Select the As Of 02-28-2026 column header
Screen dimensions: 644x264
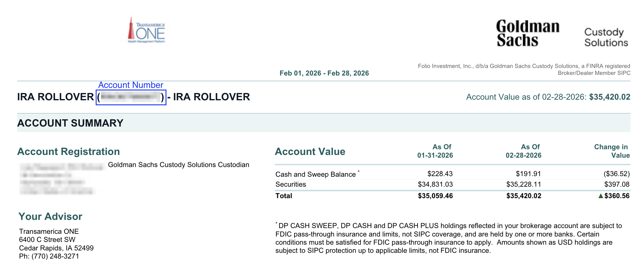tap(523, 151)
